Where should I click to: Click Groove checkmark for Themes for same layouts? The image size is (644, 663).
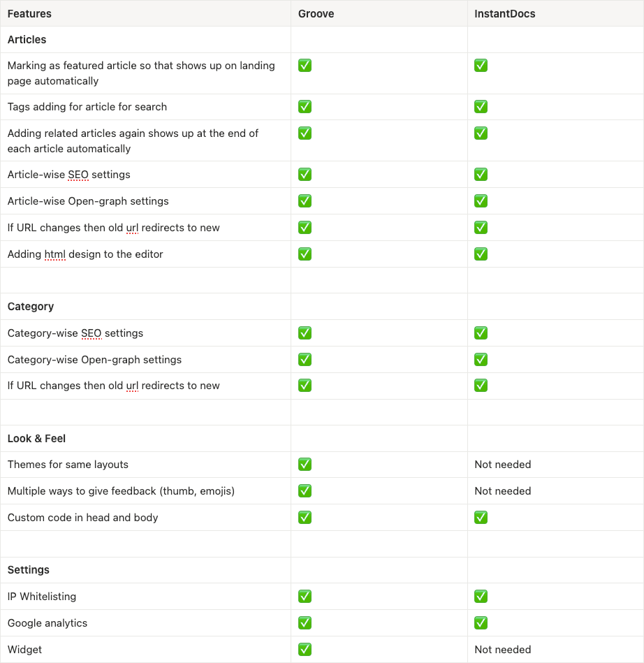click(305, 465)
